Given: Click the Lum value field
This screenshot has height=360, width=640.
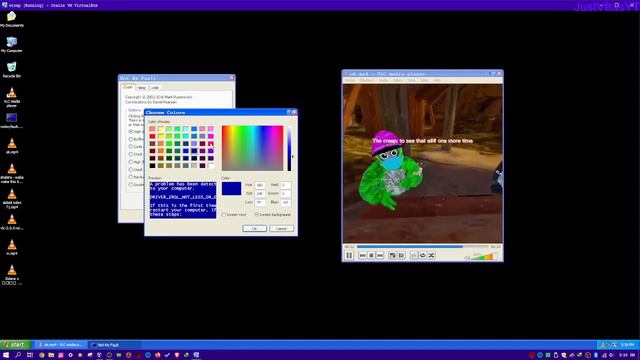Looking at the screenshot, I should pyautogui.click(x=260, y=202).
